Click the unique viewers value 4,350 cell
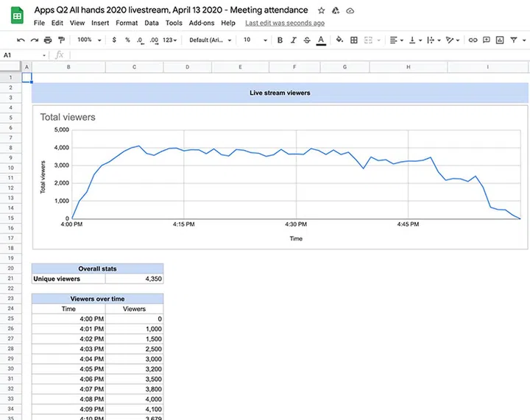The width and height of the screenshot is (530, 420). point(134,279)
